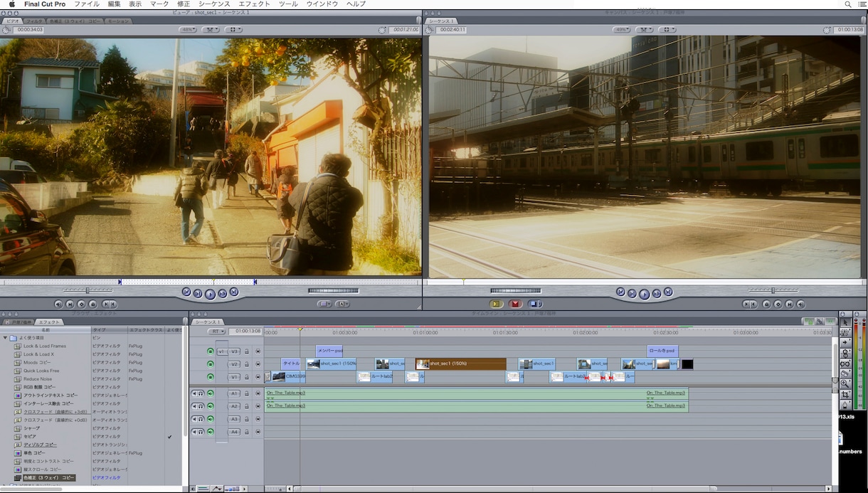
Task: Open the シーケンス menu in menu bar
Action: (x=214, y=4)
